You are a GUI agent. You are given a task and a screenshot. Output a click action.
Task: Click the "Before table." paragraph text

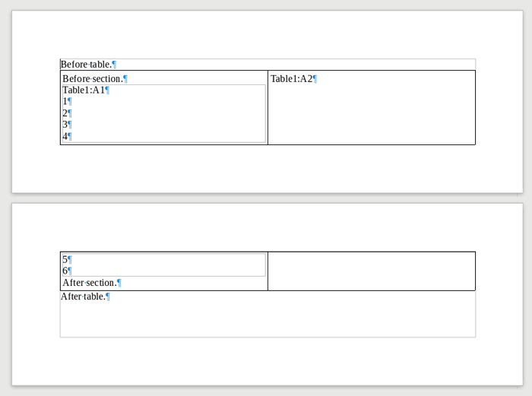[x=86, y=65]
